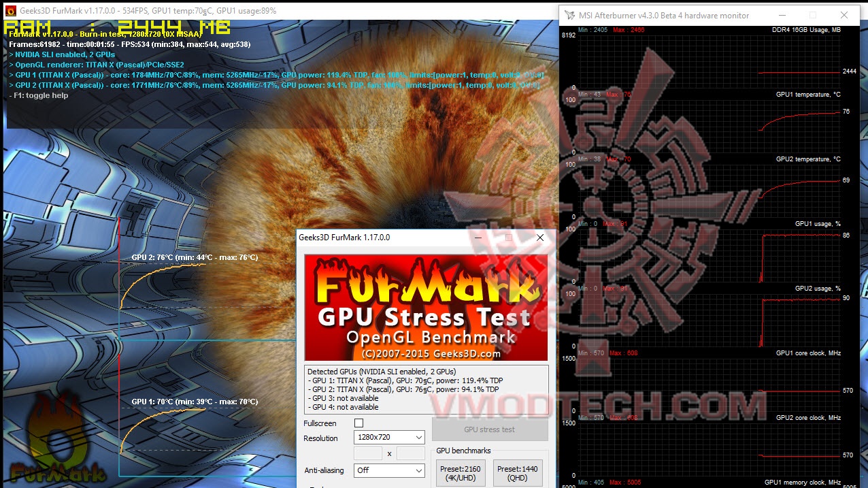Minimize the MSI Afterburner hardware monitor window
Viewport: 868px width, 488px height.
(x=782, y=15)
